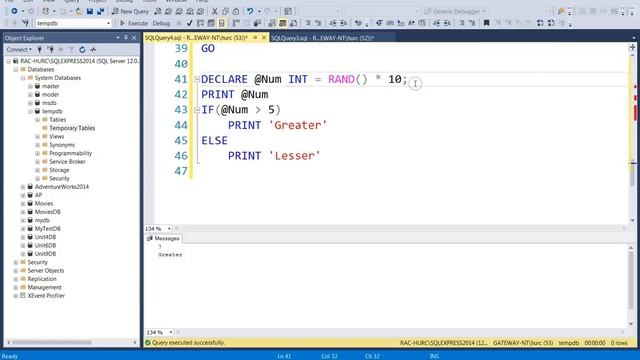The image size is (640, 360).
Task: Expand the AdventureWorks2014 database node
Action: (23, 187)
